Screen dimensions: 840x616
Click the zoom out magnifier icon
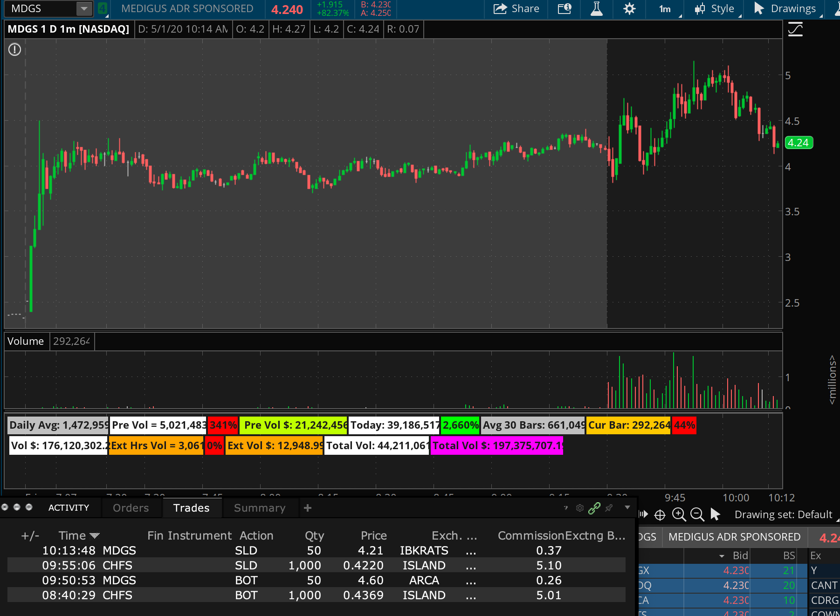(697, 514)
